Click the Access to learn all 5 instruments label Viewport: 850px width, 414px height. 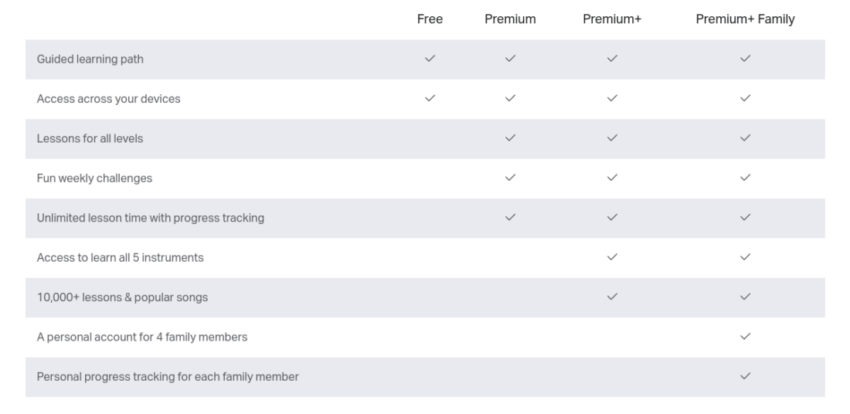pos(120,257)
